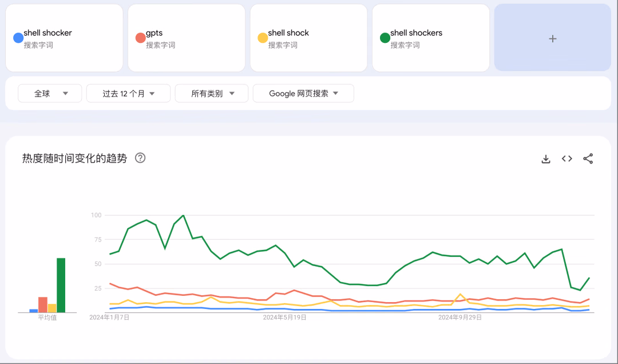618x364 pixels.
Task: Click the 2024年9月29日 axis date label
Action: click(460, 318)
